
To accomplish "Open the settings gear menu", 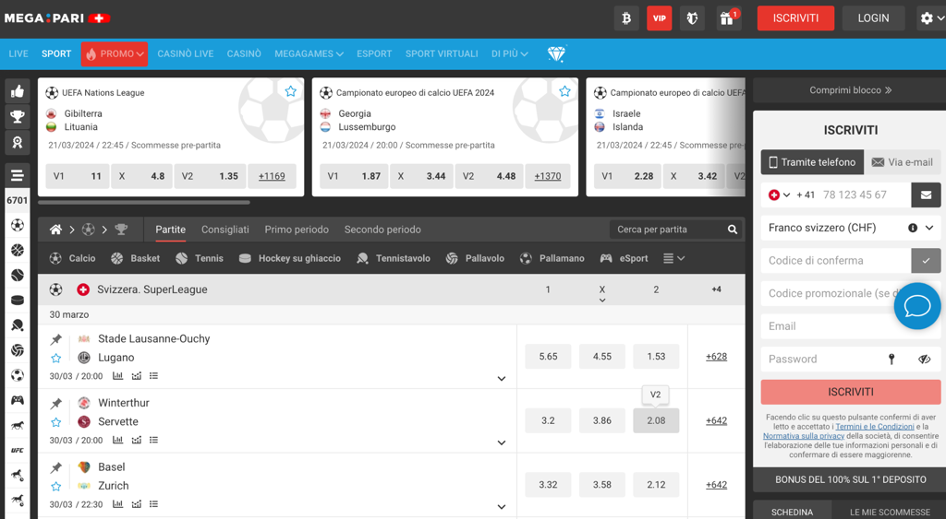I will [x=931, y=19].
